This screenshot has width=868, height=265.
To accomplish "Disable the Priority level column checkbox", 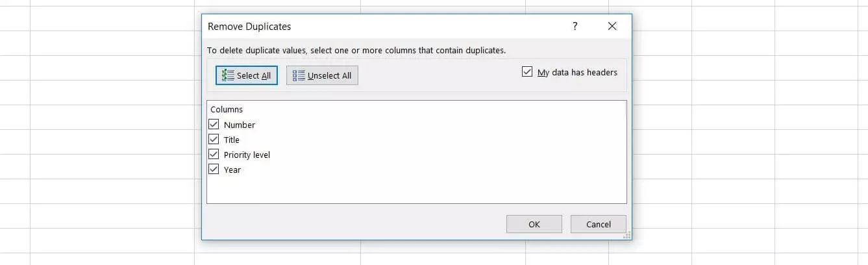I will pos(214,155).
